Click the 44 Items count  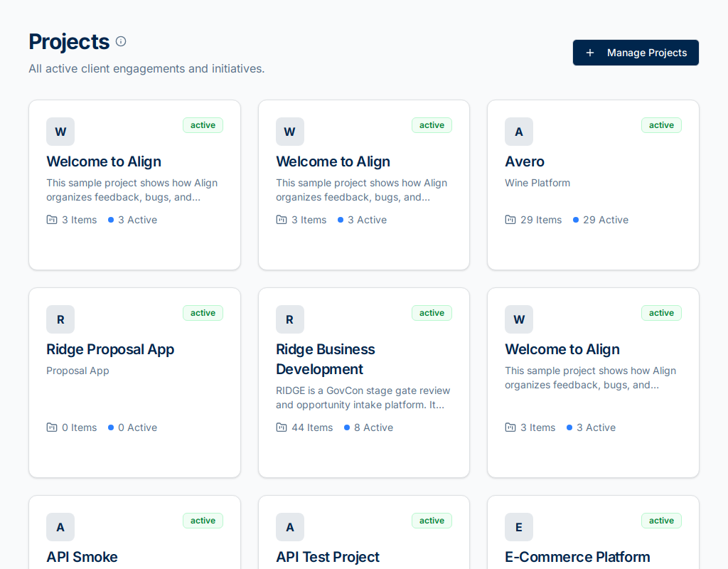(312, 427)
